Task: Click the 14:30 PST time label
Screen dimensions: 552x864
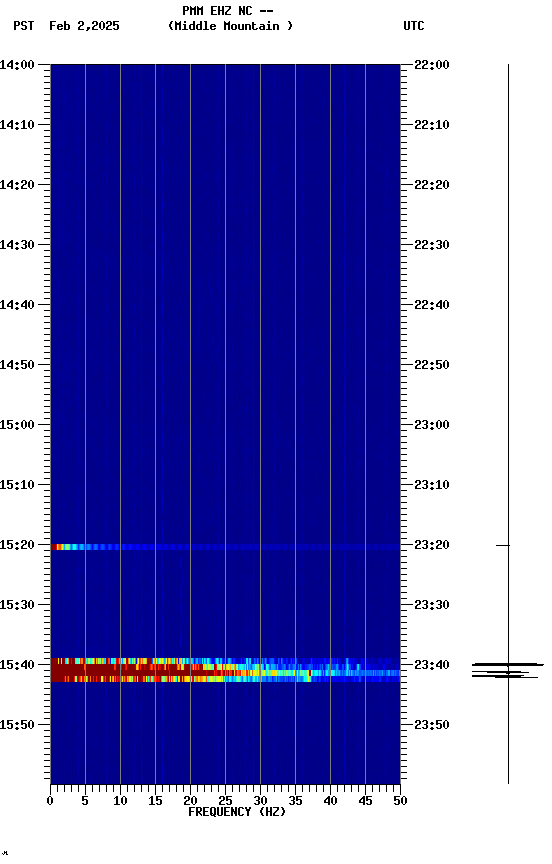Action: (17, 245)
